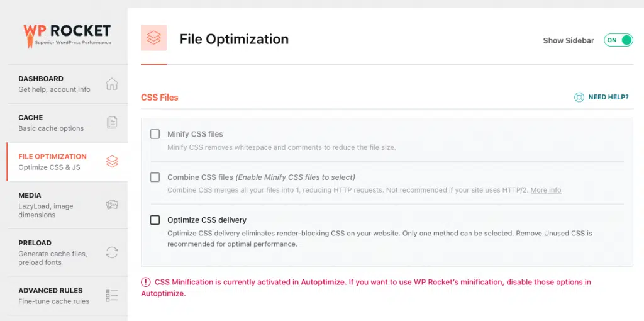Click the Need Help lifebuoy icon
644x321 pixels.
(579, 98)
